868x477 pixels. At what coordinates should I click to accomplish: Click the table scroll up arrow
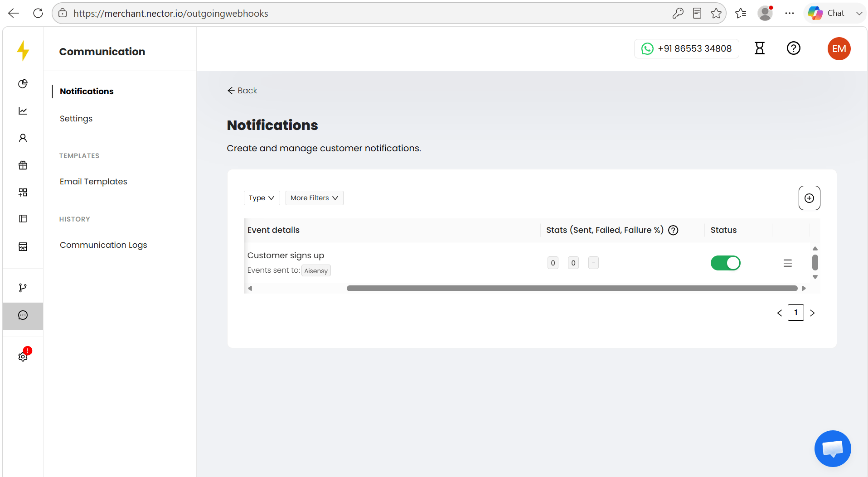[815, 248]
